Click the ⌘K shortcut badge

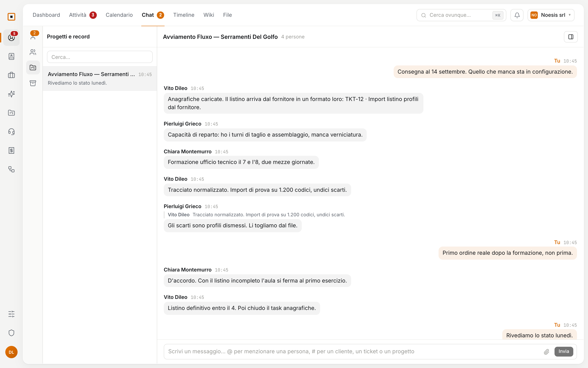498,15
